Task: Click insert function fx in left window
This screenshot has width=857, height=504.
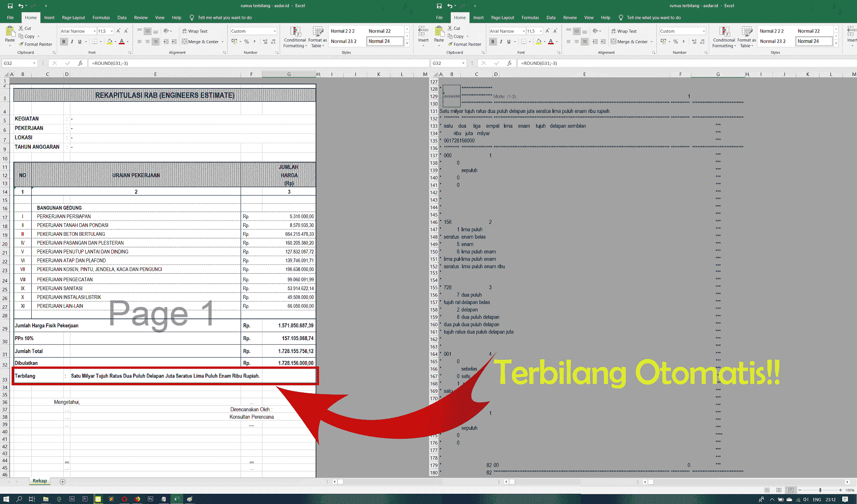Action: tap(80, 63)
